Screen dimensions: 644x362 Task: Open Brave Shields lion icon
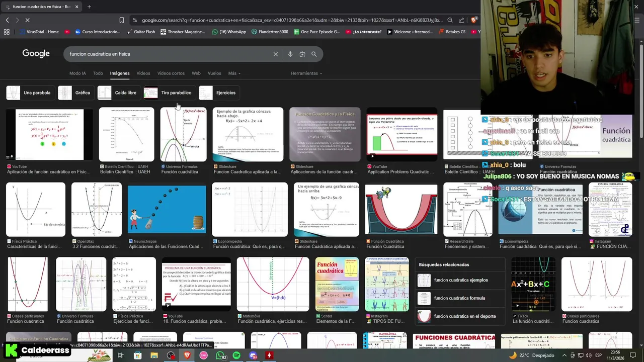click(x=473, y=20)
